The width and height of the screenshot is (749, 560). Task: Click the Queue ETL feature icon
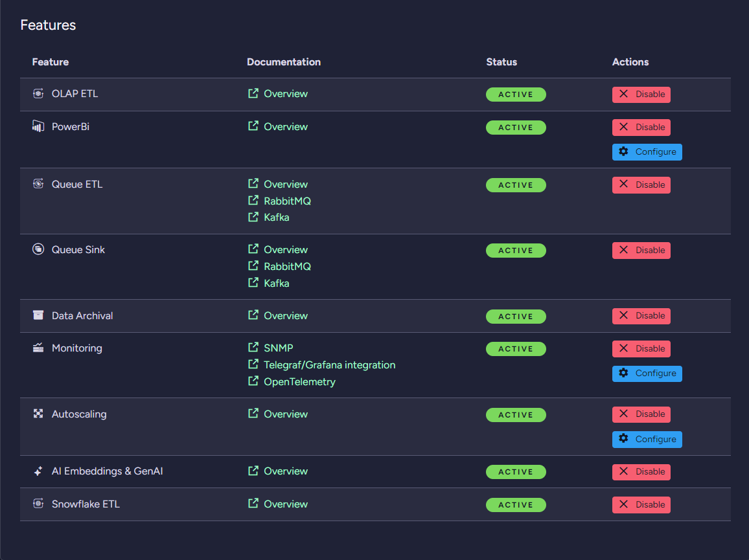tap(38, 184)
